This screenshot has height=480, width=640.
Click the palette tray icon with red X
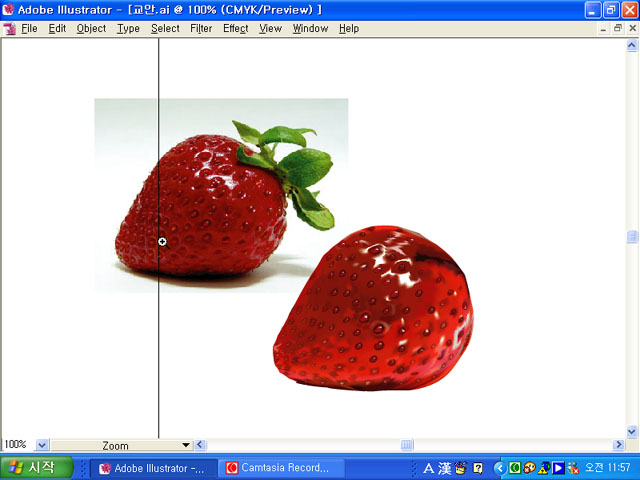point(529,468)
